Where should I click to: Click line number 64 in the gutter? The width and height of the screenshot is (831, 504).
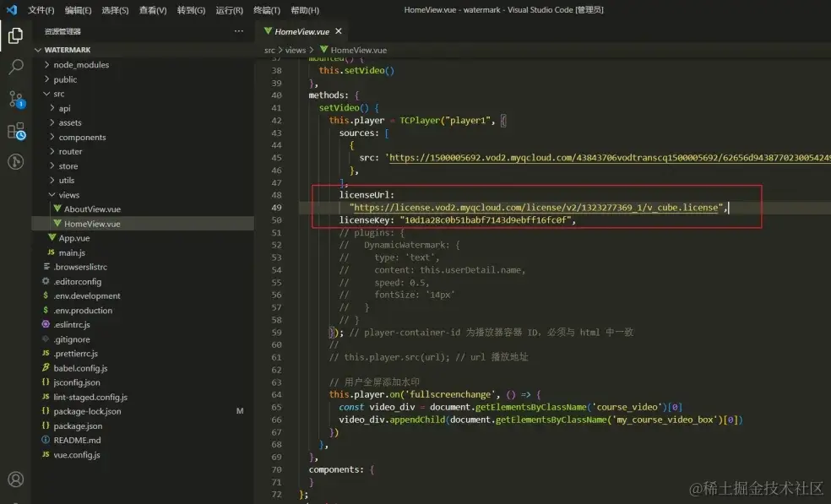click(x=276, y=394)
